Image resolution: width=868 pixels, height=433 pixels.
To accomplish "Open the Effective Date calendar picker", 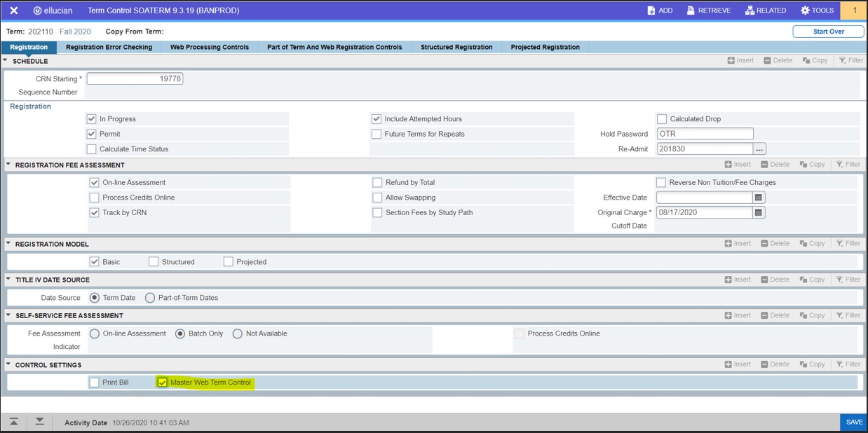I will [x=759, y=198].
